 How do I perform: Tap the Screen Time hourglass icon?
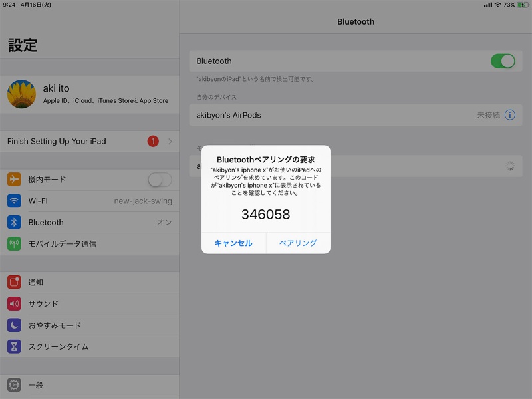pos(14,346)
